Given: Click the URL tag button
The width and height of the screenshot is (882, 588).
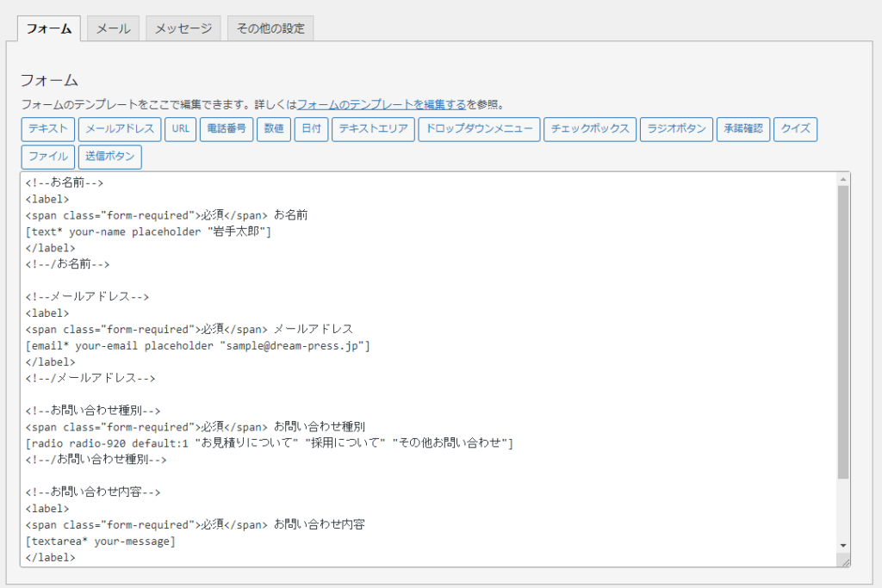Looking at the screenshot, I should [180, 130].
